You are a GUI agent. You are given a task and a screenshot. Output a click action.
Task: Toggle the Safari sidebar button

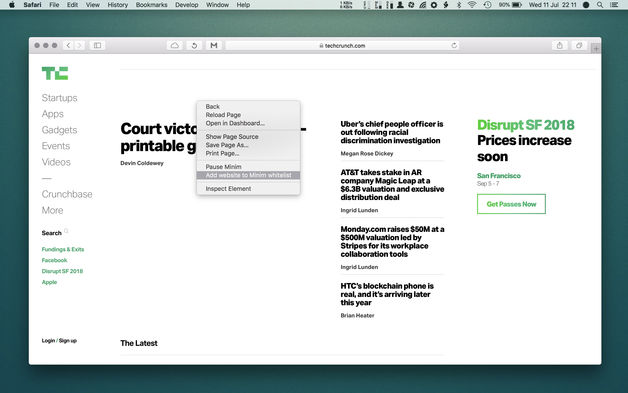[x=97, y=45]
